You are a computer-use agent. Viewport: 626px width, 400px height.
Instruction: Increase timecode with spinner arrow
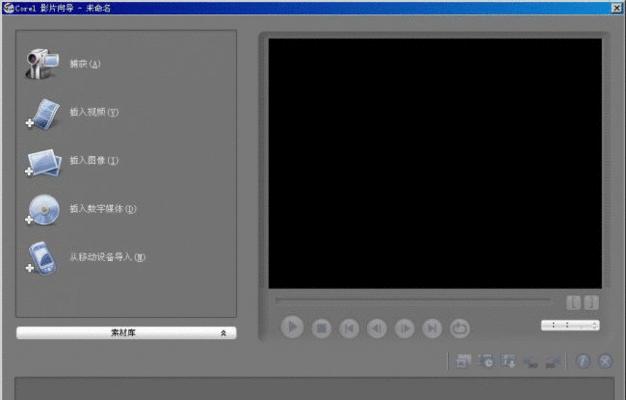click(595, 323)
